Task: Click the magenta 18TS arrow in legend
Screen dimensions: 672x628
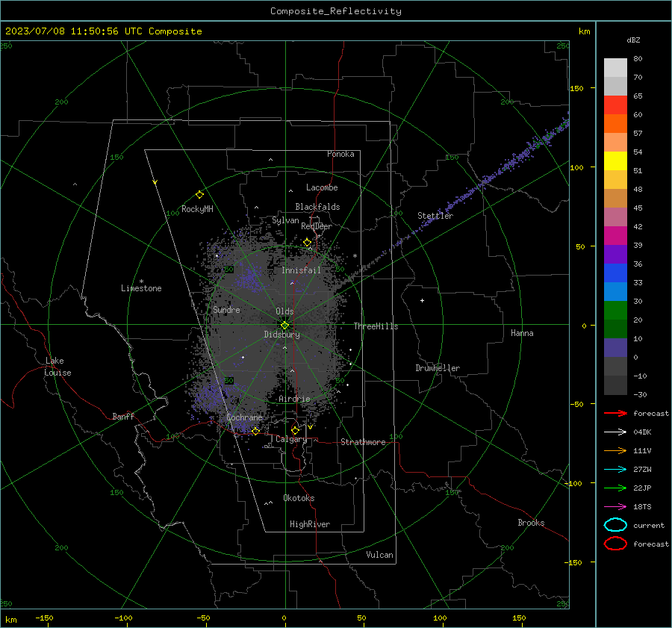Action: point(615,506)
